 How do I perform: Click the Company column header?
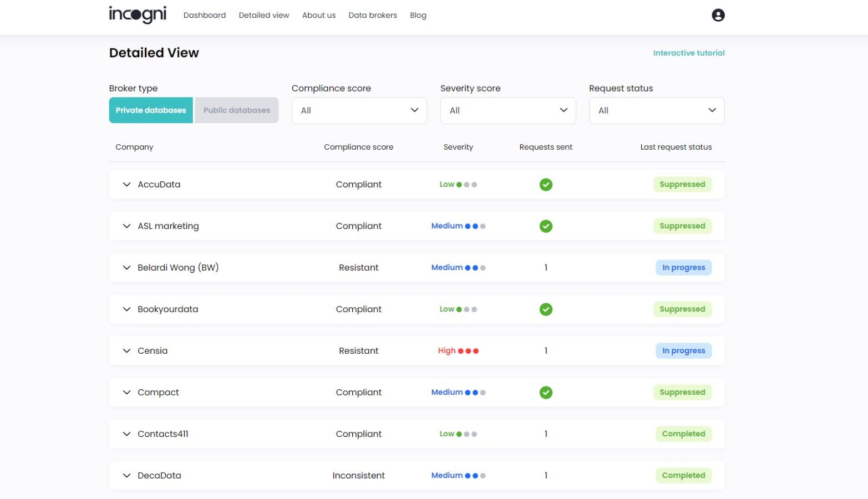[134, 147]
